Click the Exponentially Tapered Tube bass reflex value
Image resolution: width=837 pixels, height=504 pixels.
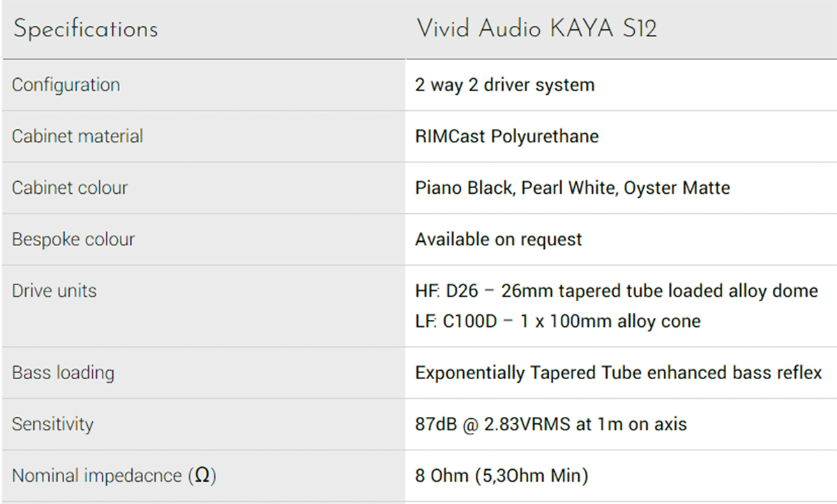click(x=619, y=373)
